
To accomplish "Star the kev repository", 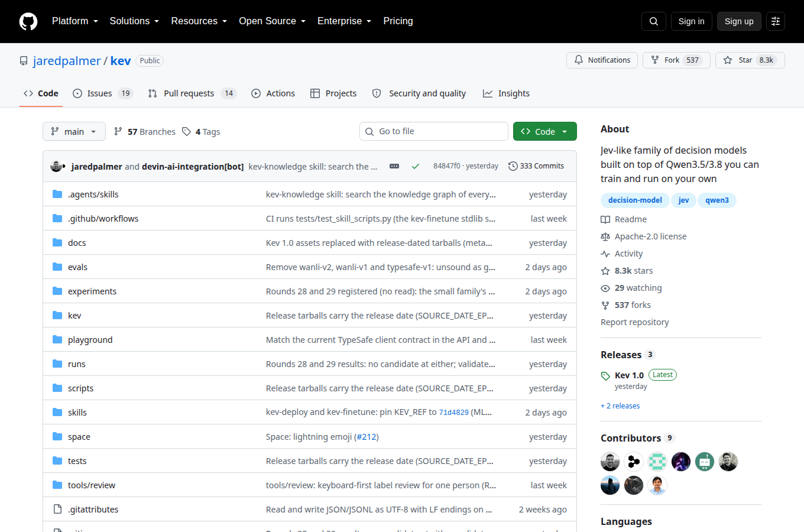I will click(750, 60).
